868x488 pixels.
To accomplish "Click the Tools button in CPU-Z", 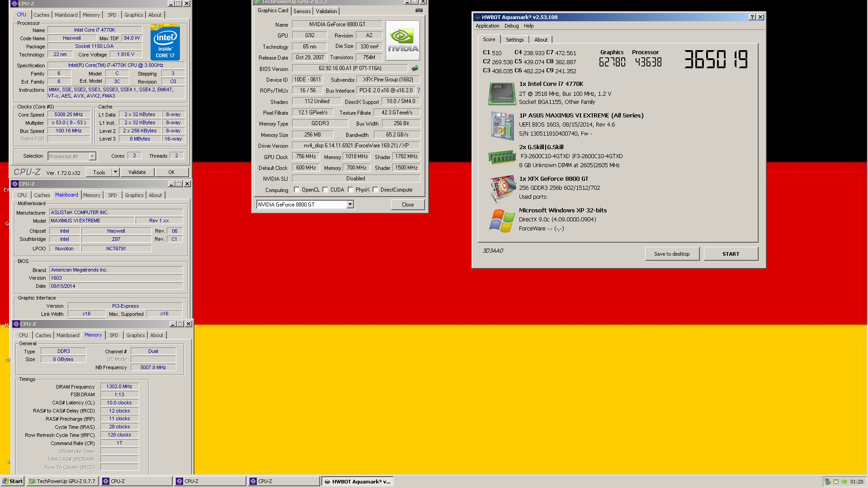I will click(x=99, y=172).
